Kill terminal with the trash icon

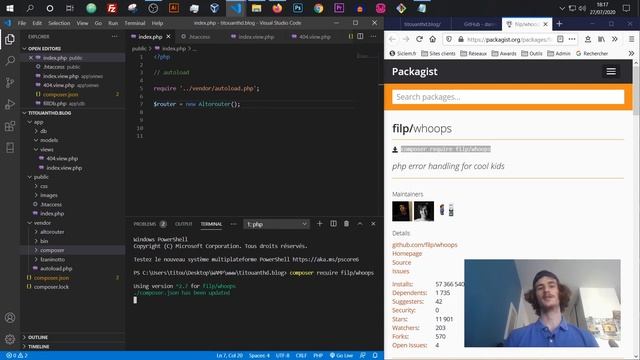coord(347,224)
